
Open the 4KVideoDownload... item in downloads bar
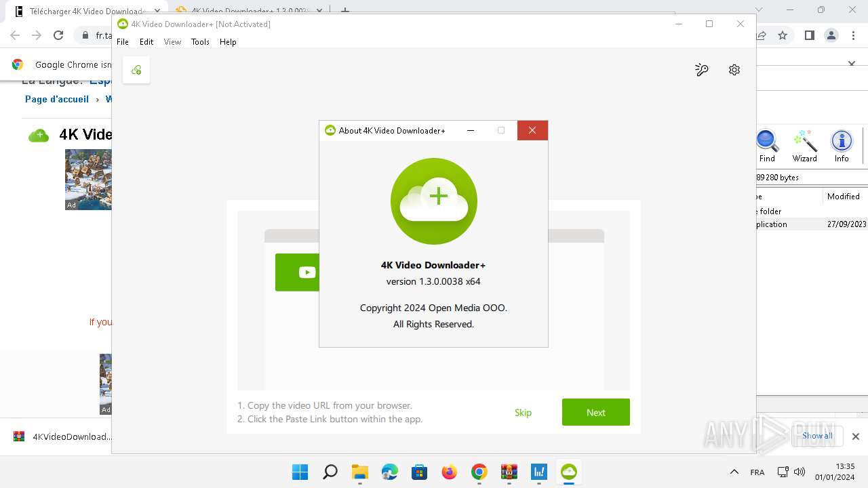64,436
